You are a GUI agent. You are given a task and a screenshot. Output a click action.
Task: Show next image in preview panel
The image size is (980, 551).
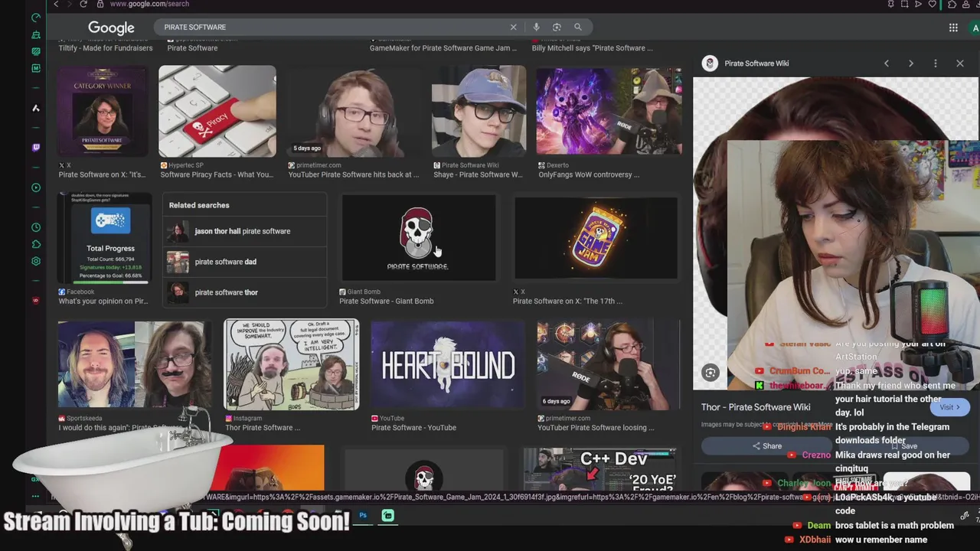(x=911, y=64)
